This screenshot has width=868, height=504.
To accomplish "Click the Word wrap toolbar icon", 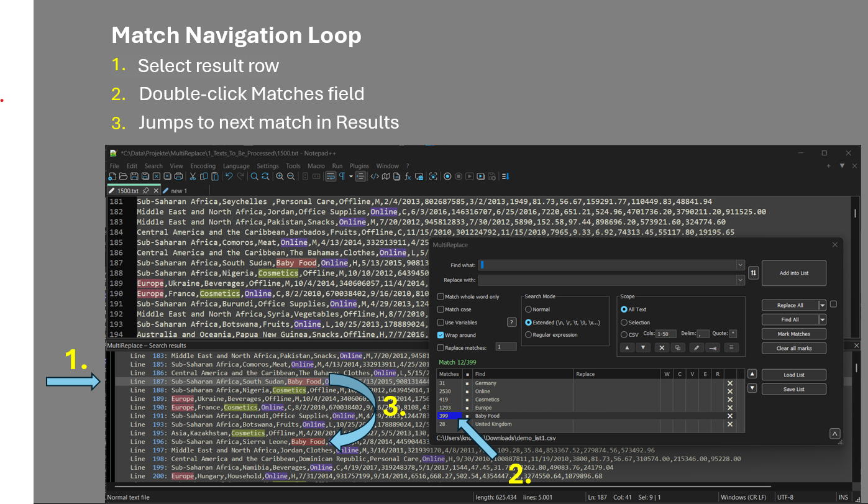I will coord(331,176).
